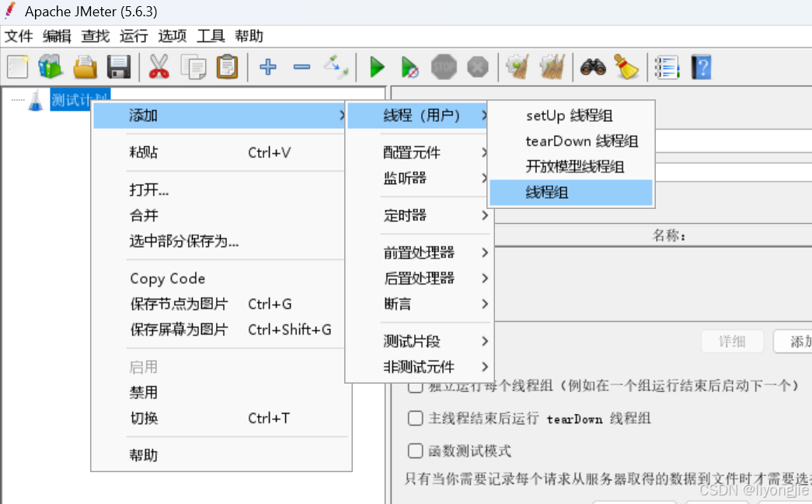Screen dimensions: 812x504
Task: Click the Search binoculars icon
Action: tap(593, 67)
